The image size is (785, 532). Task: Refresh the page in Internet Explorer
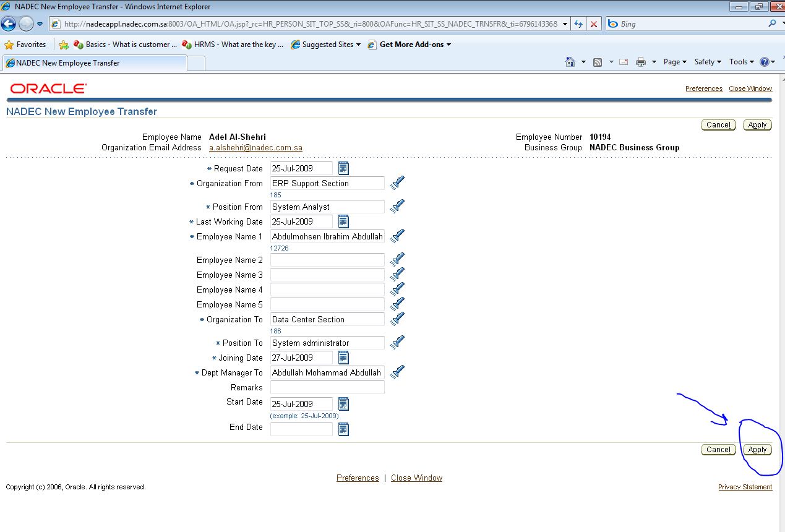578,24
